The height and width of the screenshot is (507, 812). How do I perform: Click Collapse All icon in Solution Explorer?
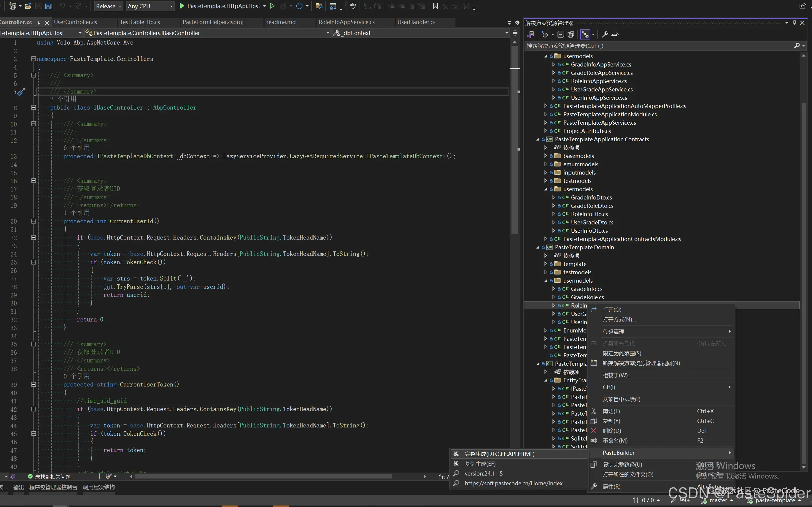point(561,34)
